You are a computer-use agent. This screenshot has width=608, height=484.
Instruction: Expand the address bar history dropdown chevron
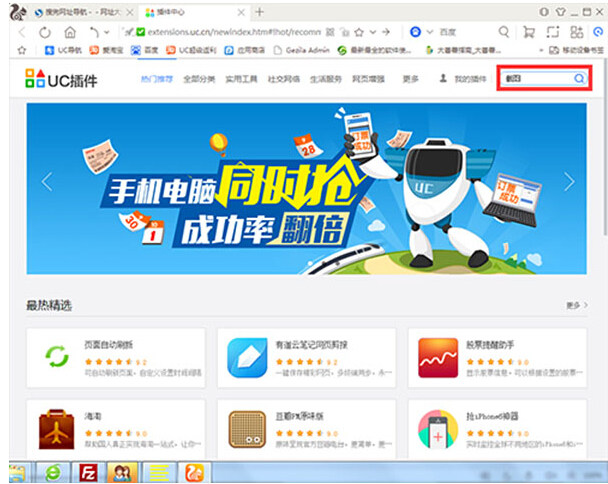(x=373, y=32)
